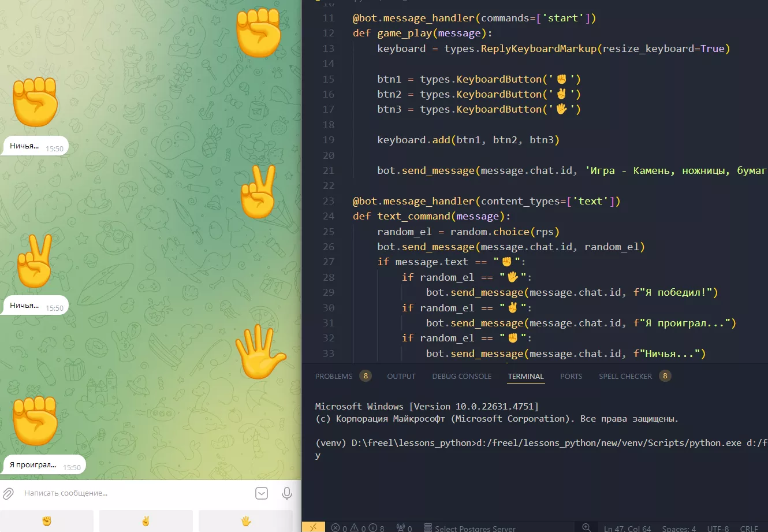Open the UTF-8 encoding selector

[718, 528]
